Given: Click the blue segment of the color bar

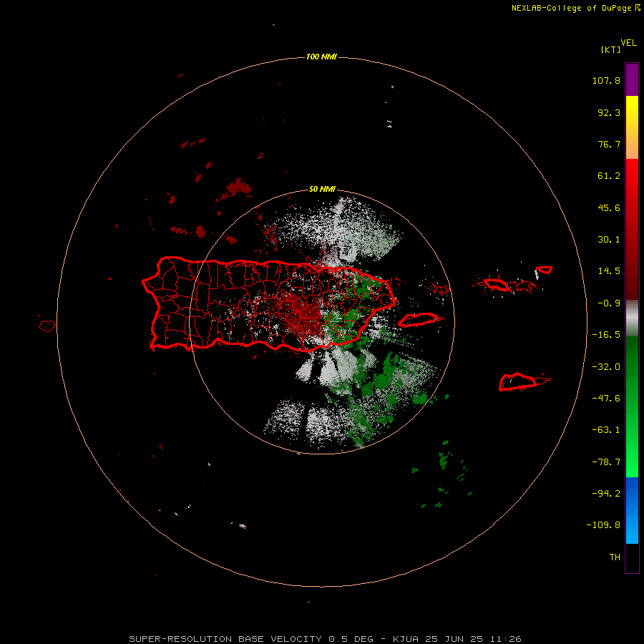Looking at the screenshot, I should 632,510.
